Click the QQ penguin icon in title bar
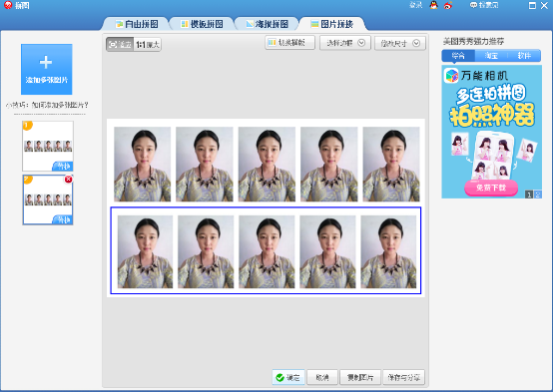 click(x=433, y=5)
